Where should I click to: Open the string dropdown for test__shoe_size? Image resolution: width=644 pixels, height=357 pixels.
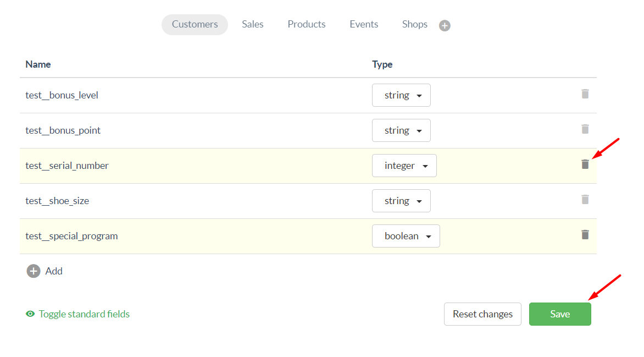tap(401, 200)
